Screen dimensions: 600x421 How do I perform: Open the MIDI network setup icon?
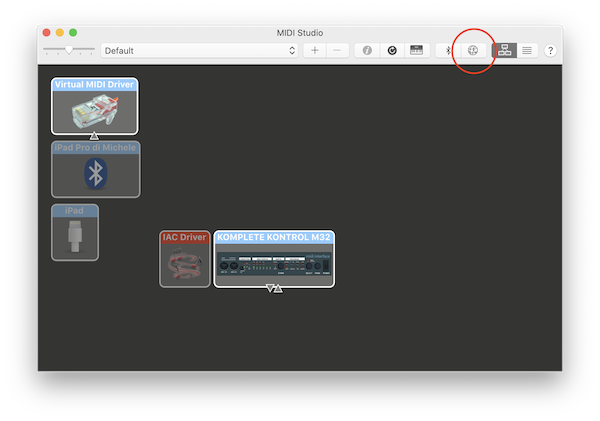point(473,51)
